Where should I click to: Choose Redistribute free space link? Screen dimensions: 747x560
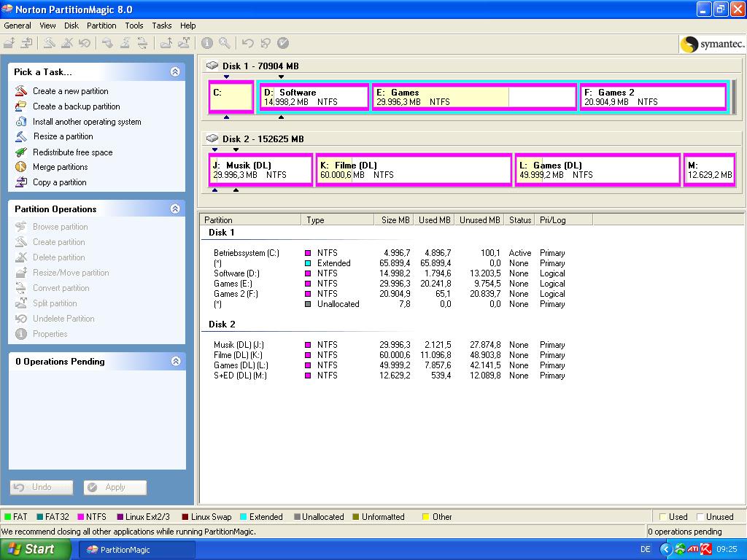pos(73,152)
